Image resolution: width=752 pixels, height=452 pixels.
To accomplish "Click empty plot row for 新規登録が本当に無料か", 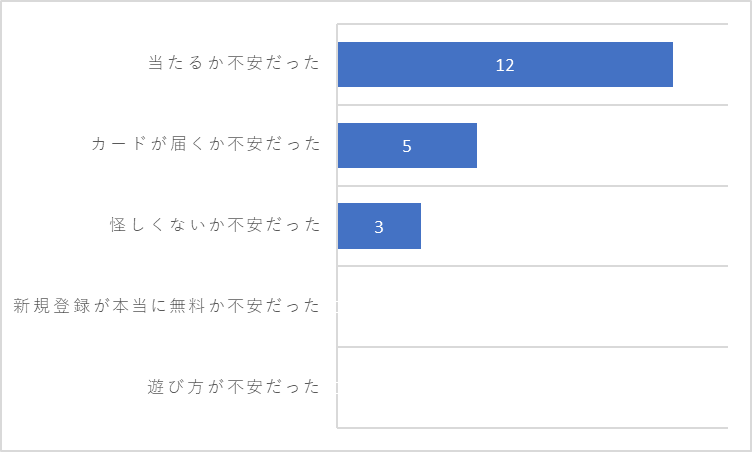I will [532, 306].
